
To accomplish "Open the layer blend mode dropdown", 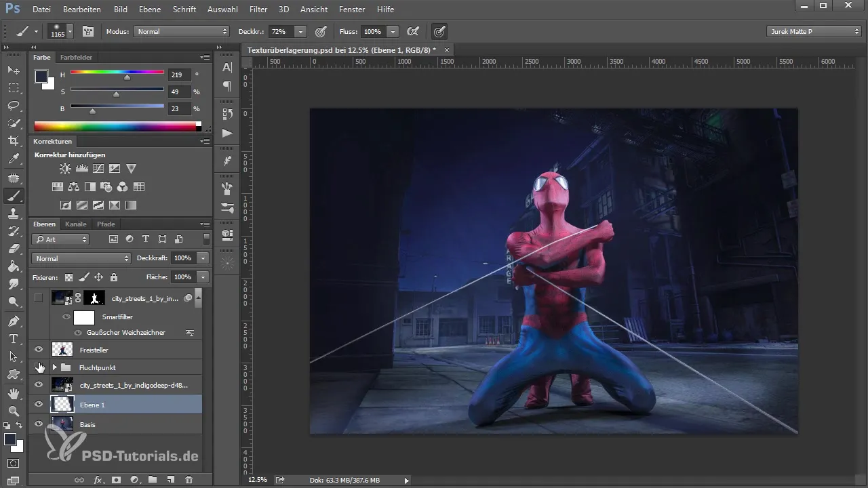I will point(81,258).
